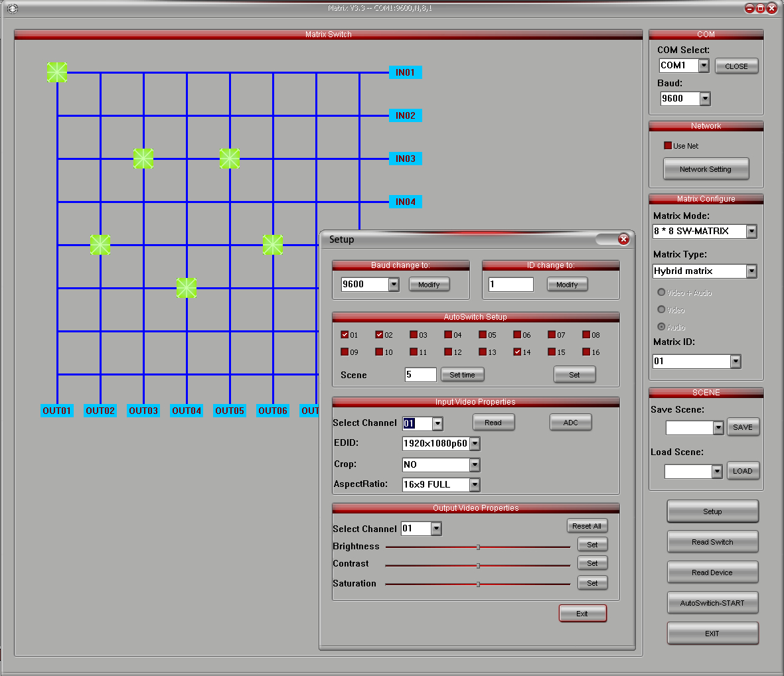Click Modify next to the Baud change field
The image size is (784, 676).
430,285
